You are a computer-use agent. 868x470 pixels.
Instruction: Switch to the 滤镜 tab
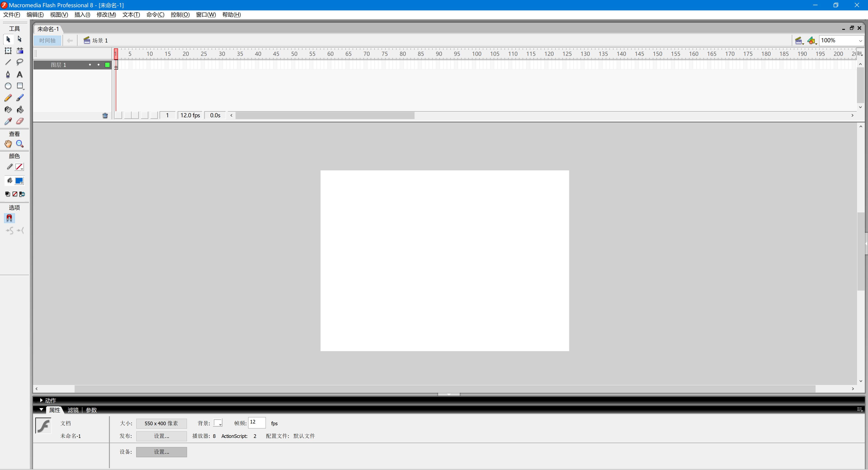73,410
